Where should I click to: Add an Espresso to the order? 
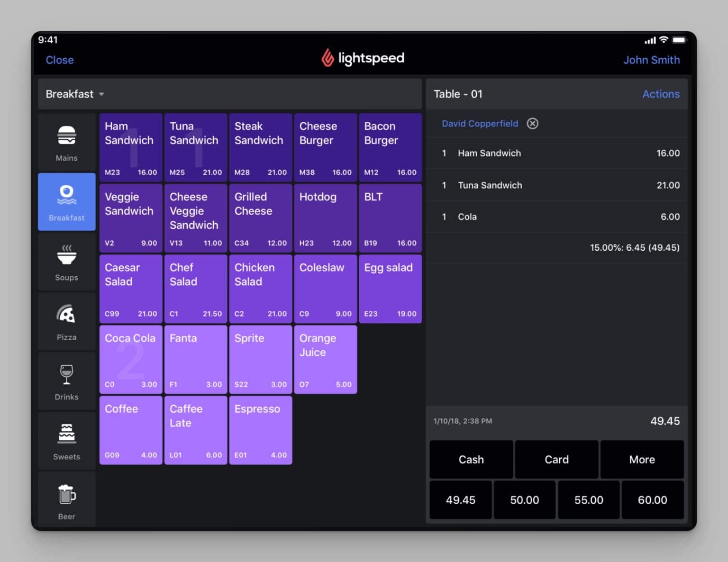[x=260, y=430]
